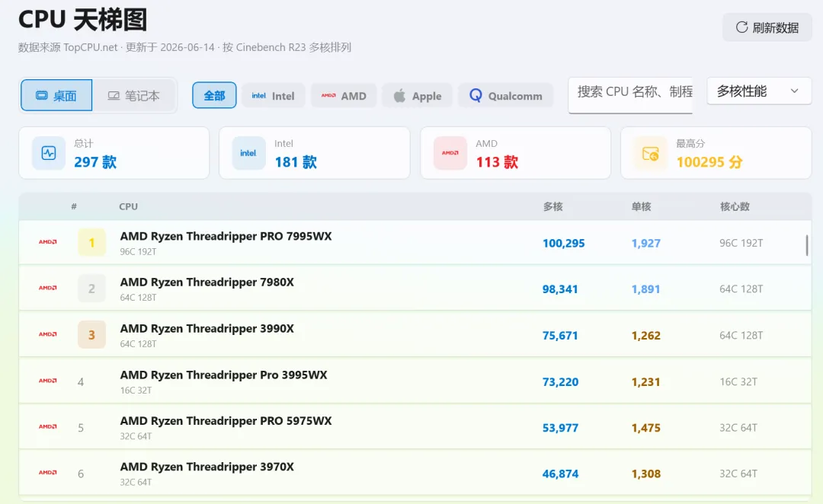Open the 多核性能 sort dropdown
Viewport: 823px width, 504px height.
click(x=759, y=91)
